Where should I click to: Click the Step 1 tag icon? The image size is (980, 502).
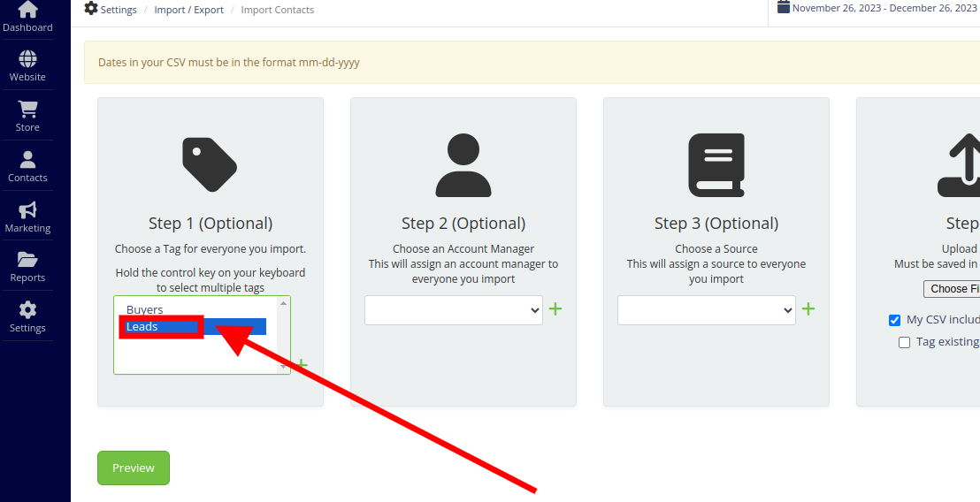click(x=210, y=165)
